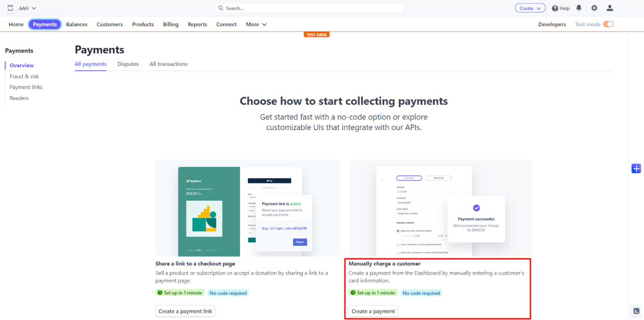Open the chat support icon

pyautogui.click(x=636, y=311)
